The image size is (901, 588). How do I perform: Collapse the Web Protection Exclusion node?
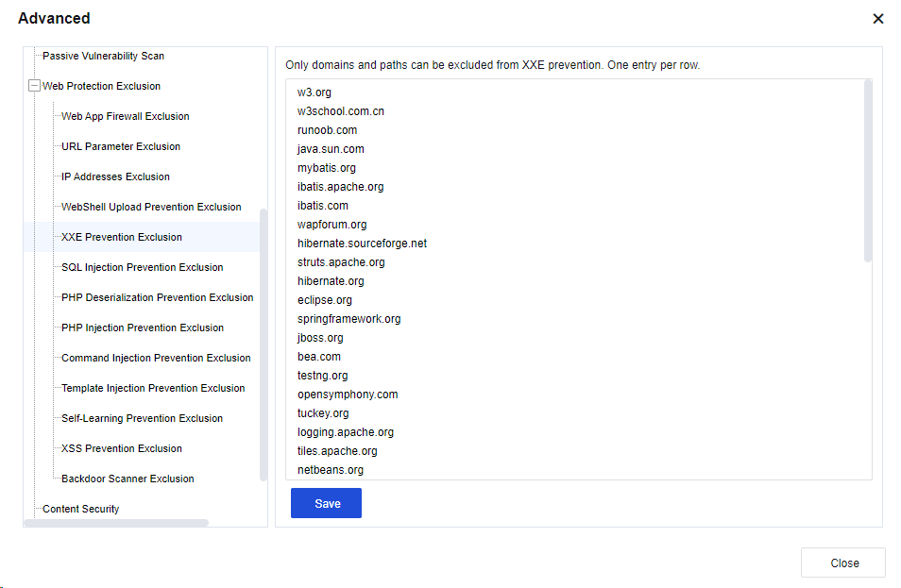[34, 86]
